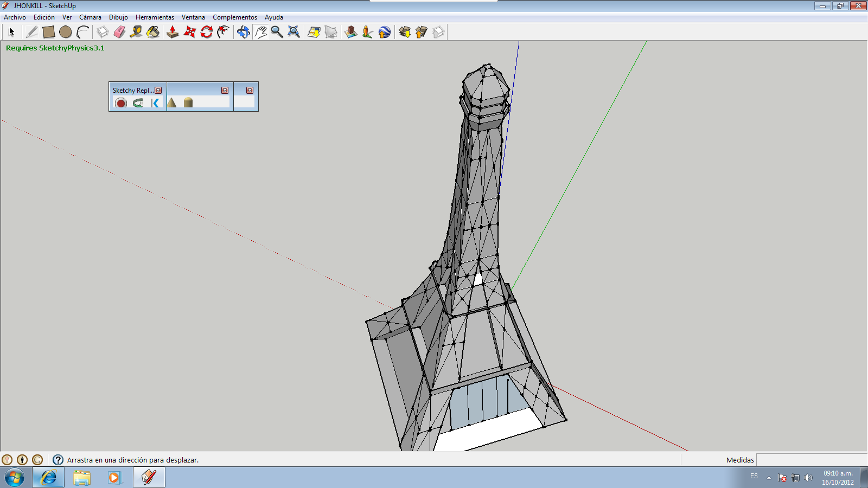Click the Zoom Extents tool

293,32
